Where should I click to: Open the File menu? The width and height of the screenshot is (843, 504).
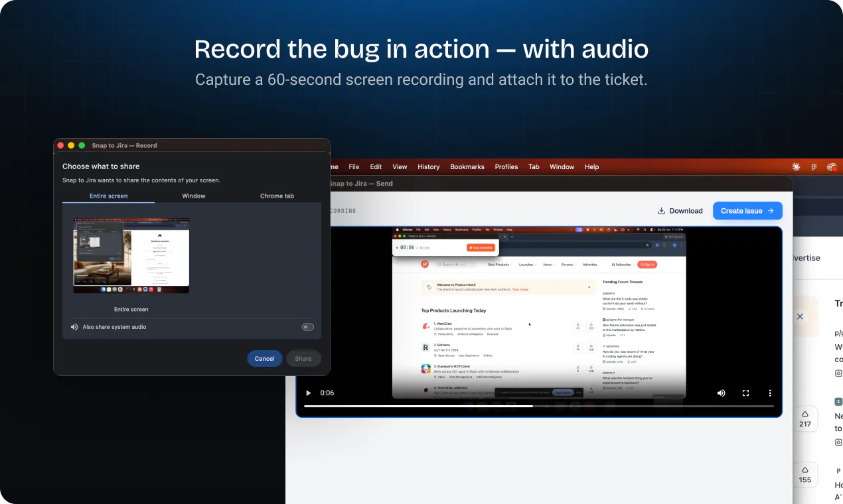coord(354,167)
